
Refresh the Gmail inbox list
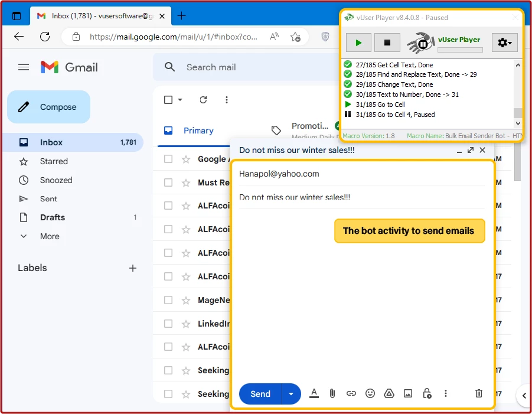203,100
